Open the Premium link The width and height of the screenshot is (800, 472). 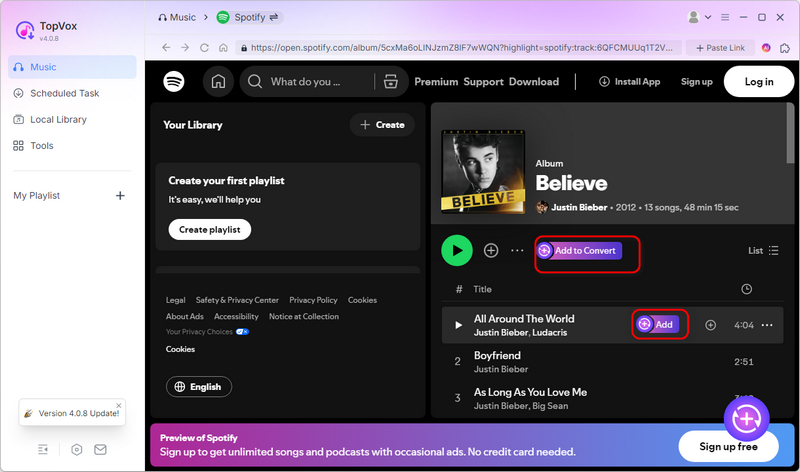[x=436, y=82]
